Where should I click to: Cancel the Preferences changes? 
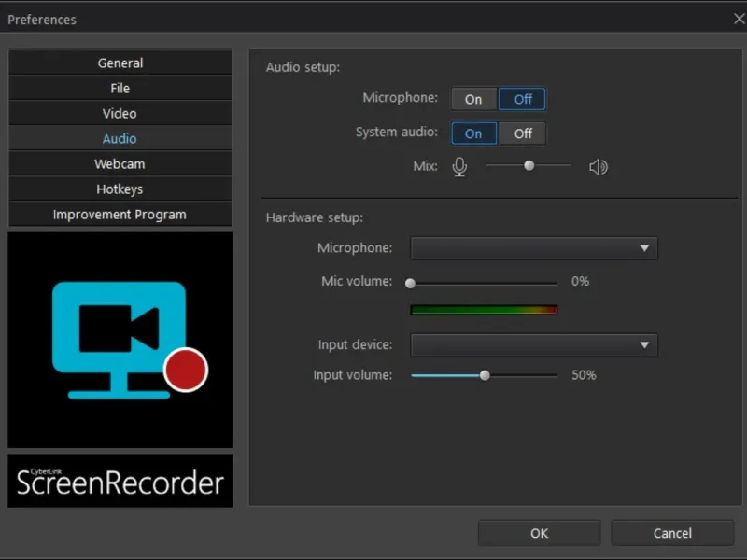(x=672, y=533)
